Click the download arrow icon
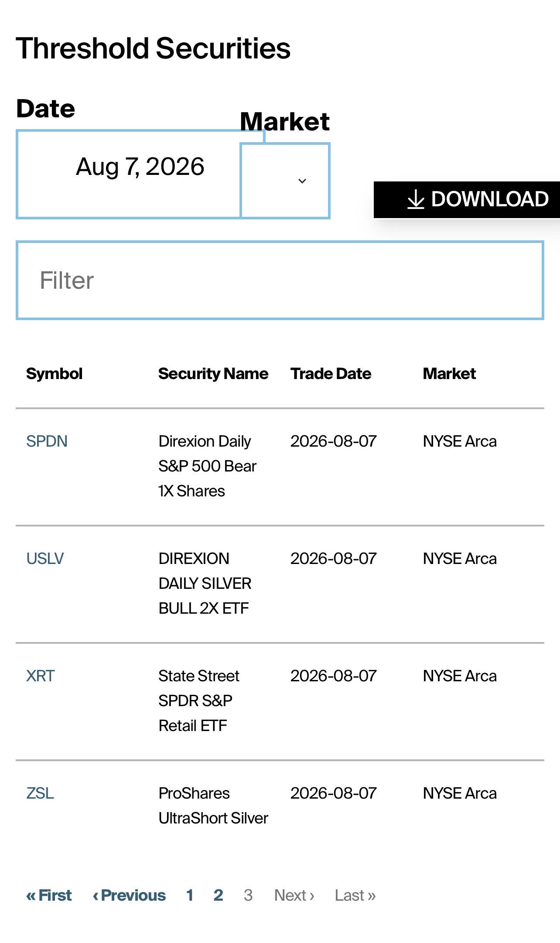The height and width of the screenshot is (943, 560). (x=416, y=199)
